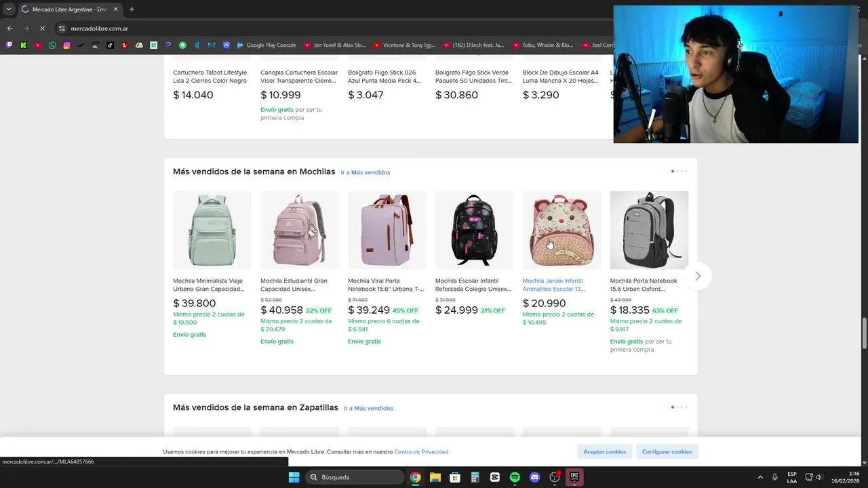Image resolution: width=868 pixels, height=488 pixels.
Task: Open Microsoft Store from the taskbar
Action: [455, 477]
